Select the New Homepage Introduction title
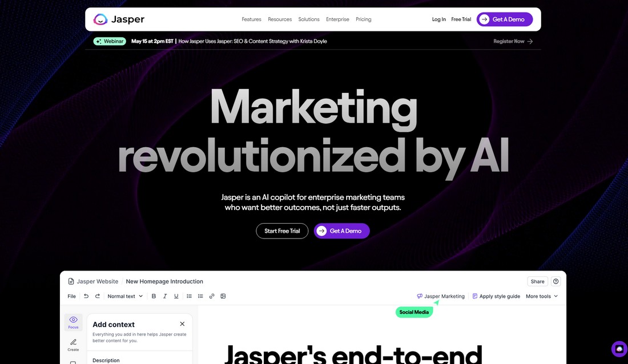 pos(164,281)
